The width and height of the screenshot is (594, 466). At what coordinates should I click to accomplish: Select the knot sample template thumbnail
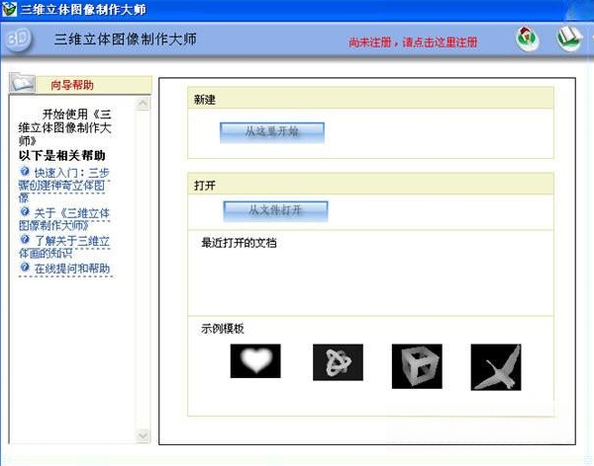click(x=338, y=362)
